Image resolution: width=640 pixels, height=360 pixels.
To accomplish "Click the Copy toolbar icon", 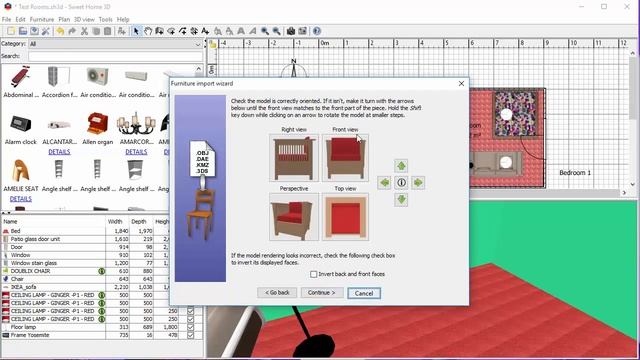I will click(x=96, y=31).
